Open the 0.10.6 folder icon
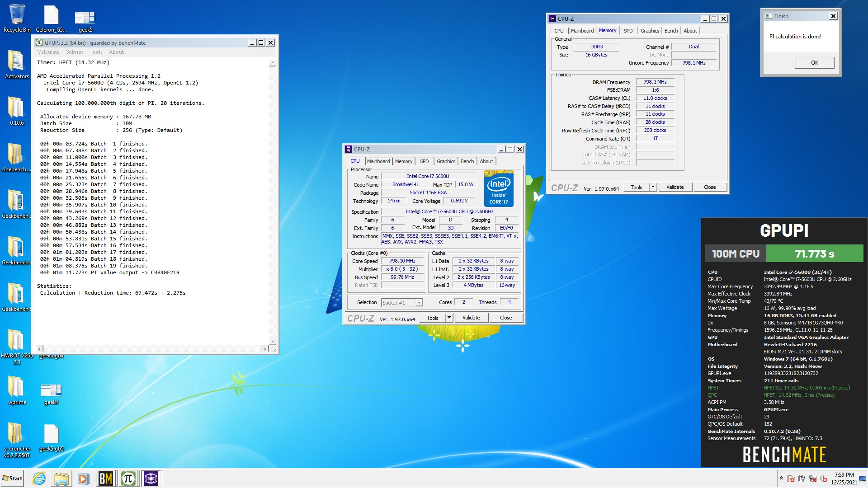This screenshot has width=868, height=488. [x=17, y=111]
